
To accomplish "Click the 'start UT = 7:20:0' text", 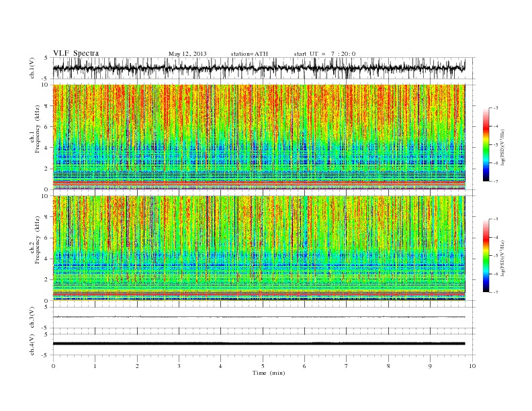I will tap(324, 54).
